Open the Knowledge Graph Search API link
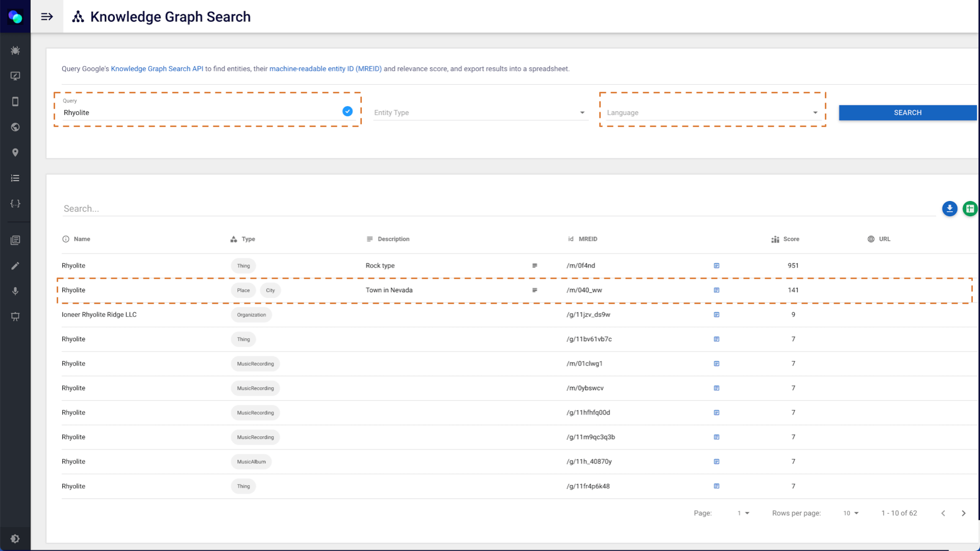 point(157,69)
